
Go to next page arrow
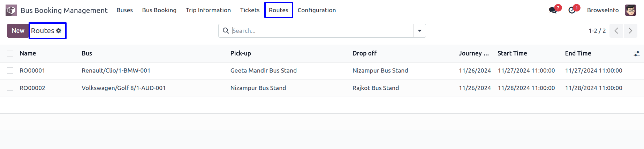[630, 31]
